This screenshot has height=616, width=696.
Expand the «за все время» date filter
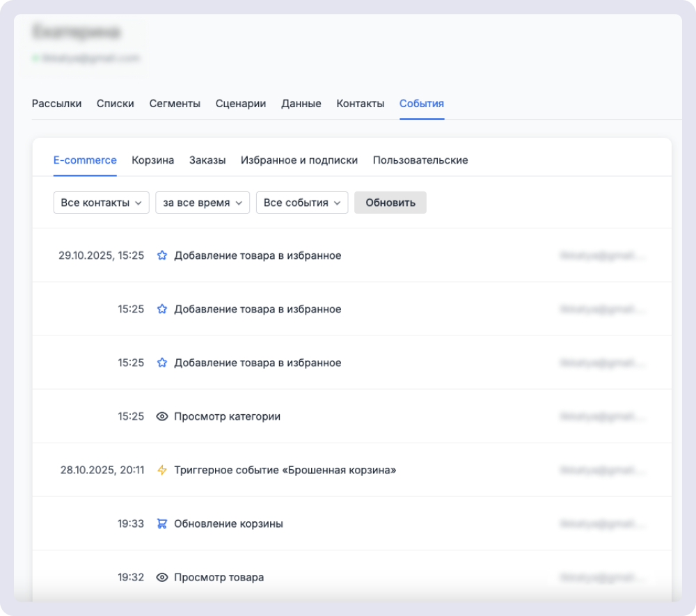pyautogui.click(x=203, y=203)
